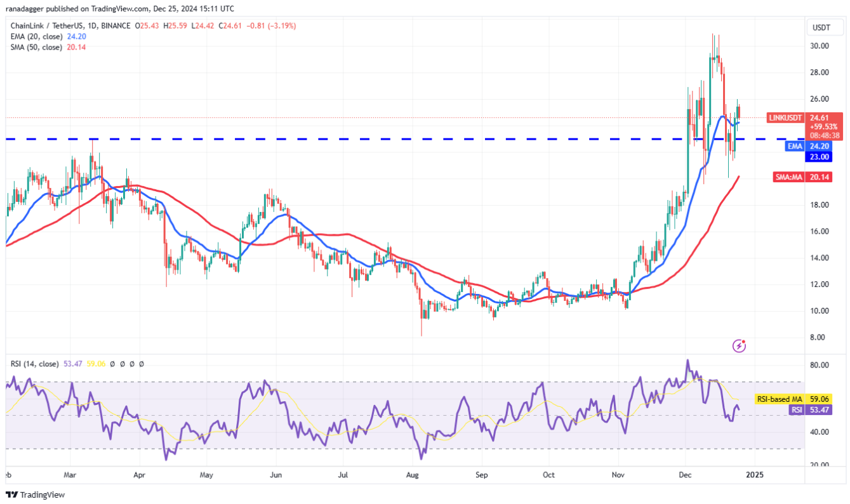Click the 08:48:38 countdown timer
850x504 pixels.
pyautogui.click(x=825, y=135)
